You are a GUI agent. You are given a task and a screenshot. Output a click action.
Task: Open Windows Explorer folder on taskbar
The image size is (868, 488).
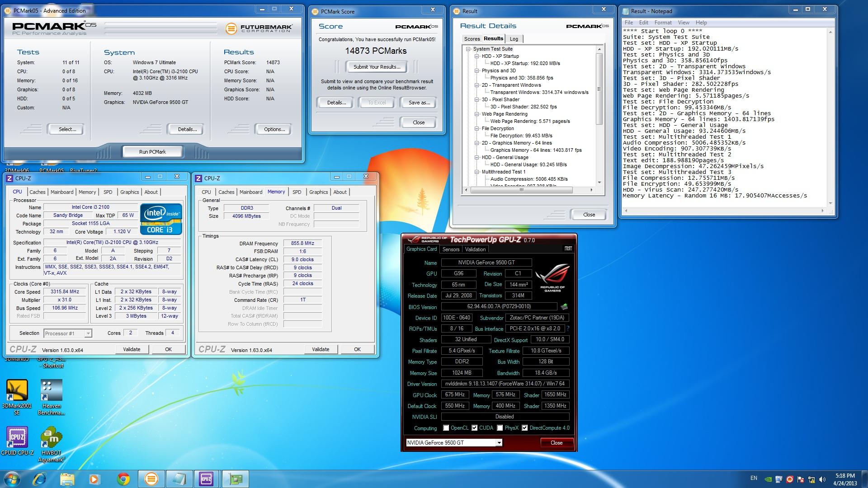pyautogui.click(x=67, y=479)
